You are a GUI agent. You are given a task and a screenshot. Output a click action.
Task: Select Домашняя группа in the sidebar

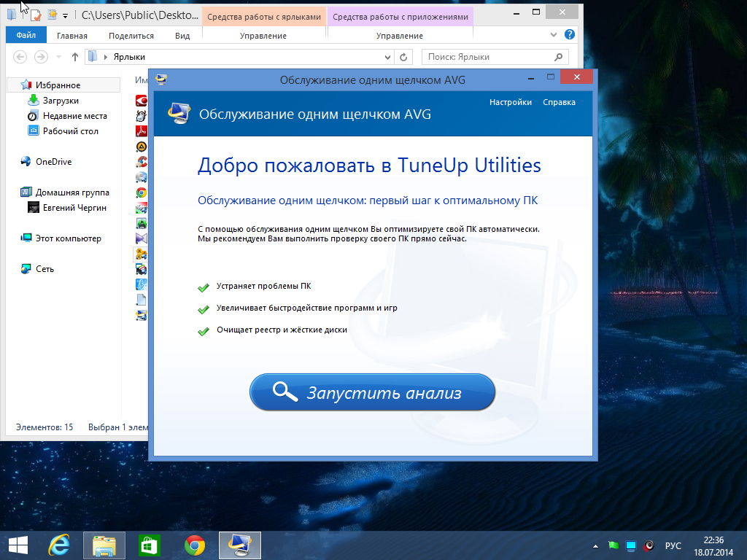point(72,192)
